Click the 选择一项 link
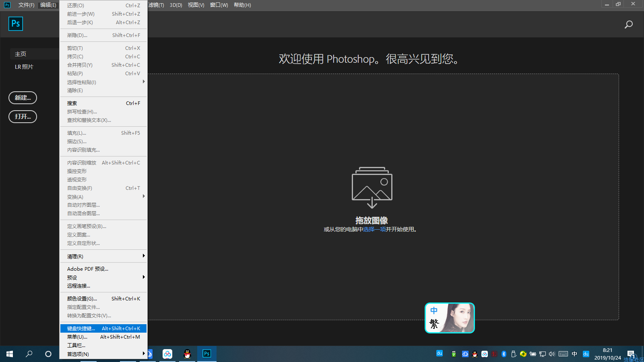Screen dimensions: 644x362 (x=375, y=229)
